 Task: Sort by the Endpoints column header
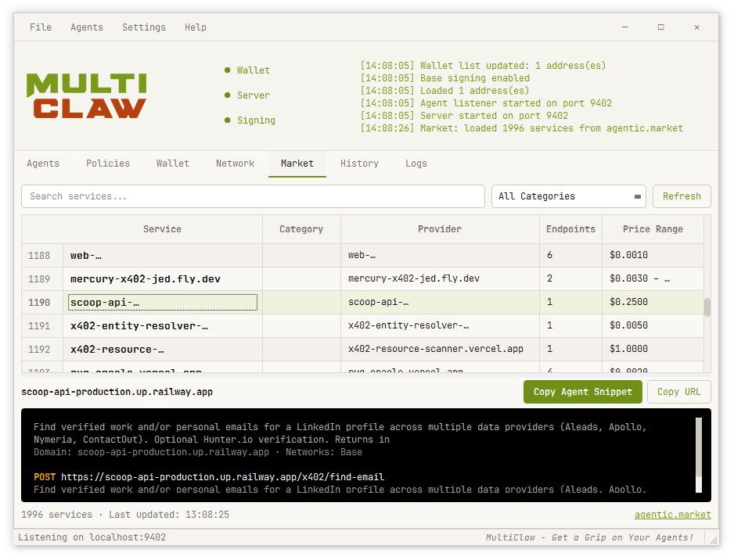coord(570,229)
